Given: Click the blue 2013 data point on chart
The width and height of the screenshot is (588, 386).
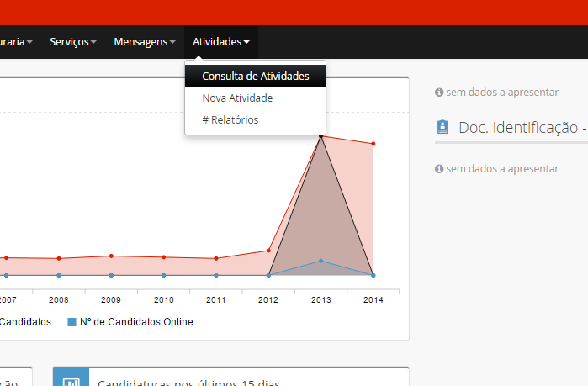Looking at the screenshot, I should click(x=320, y=261).
